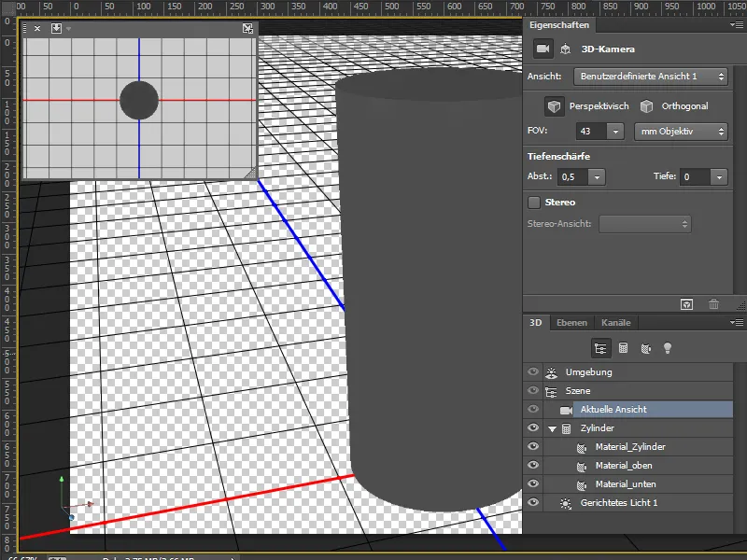Click the Umgebung environment icon

point(552,372)
